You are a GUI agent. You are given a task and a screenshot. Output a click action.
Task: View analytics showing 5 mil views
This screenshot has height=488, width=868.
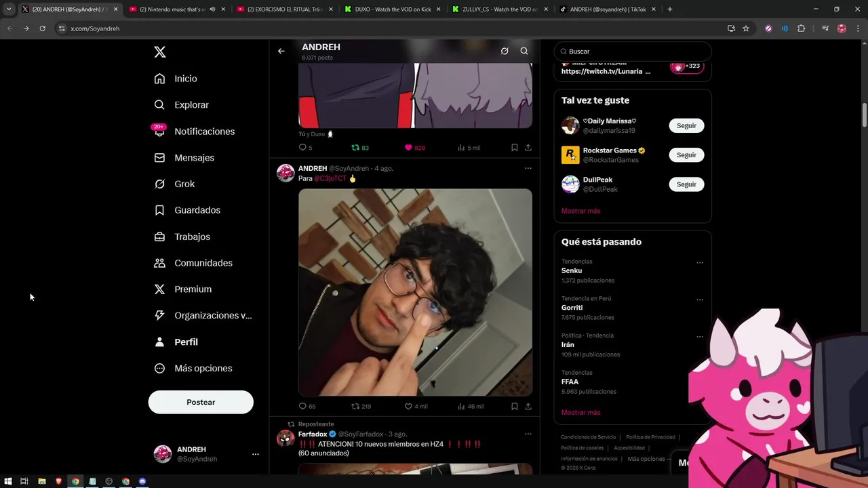(x=469, y=147)
